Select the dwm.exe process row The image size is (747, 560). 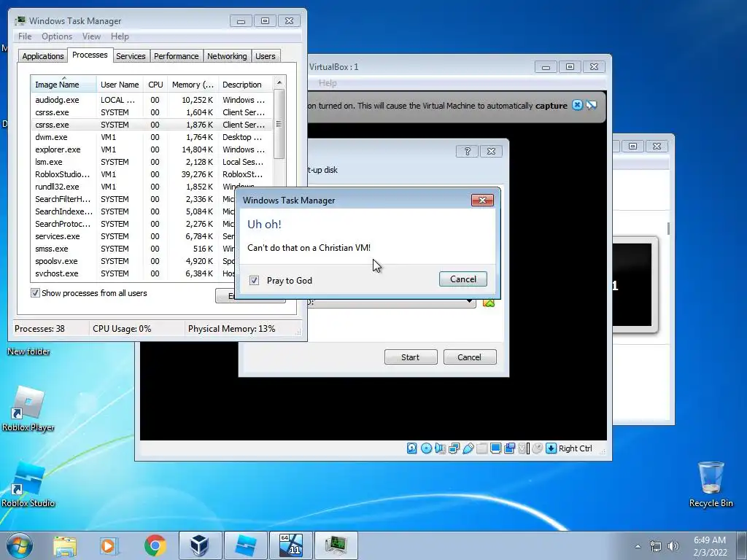pyautogui.click(x=152, y=137)
